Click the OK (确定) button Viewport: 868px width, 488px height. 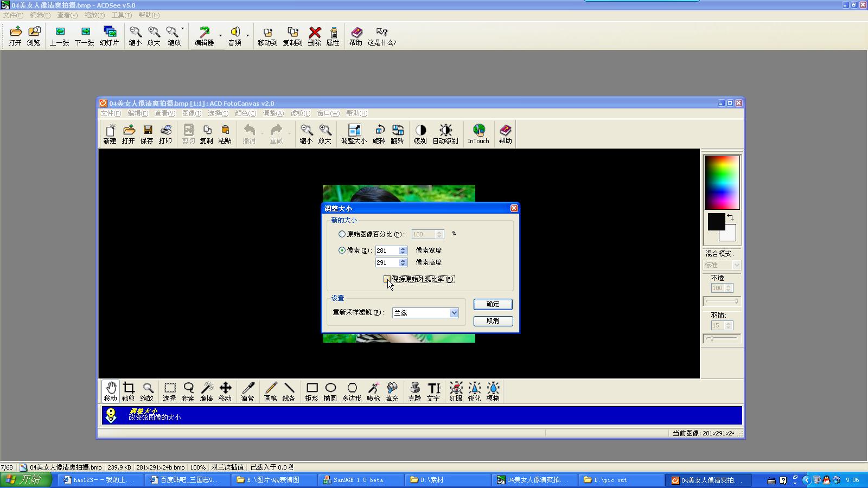tap(493, 304)
